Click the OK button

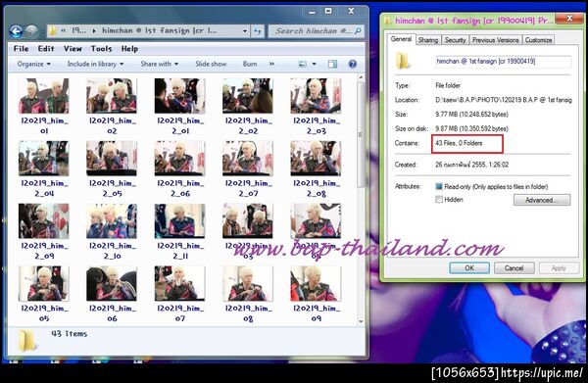[x=469, y=268]
